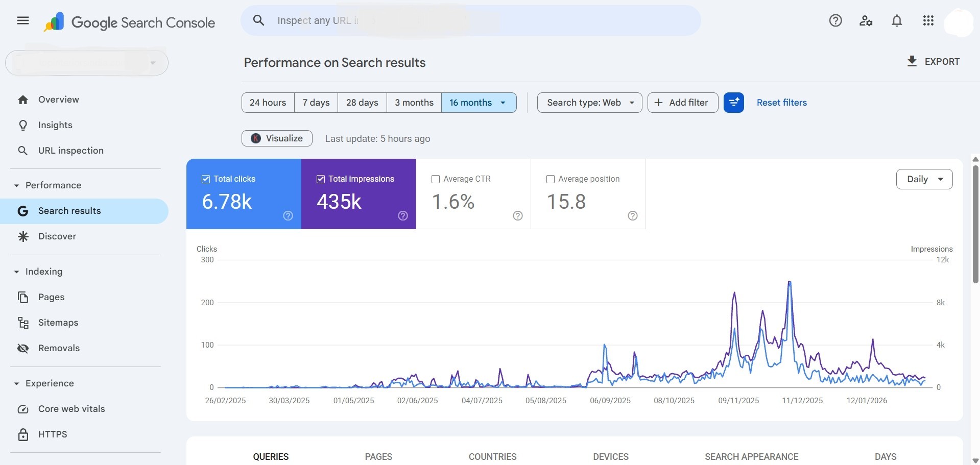Viewport: 980px width, 465px height.
Task: Open the Sitemaps report
Action: point(58,322)
